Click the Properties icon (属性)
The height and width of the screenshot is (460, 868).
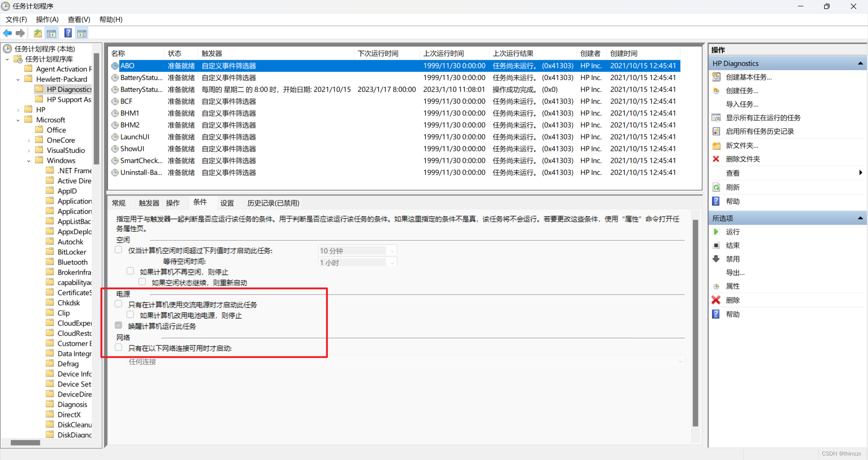click(716, 286)
